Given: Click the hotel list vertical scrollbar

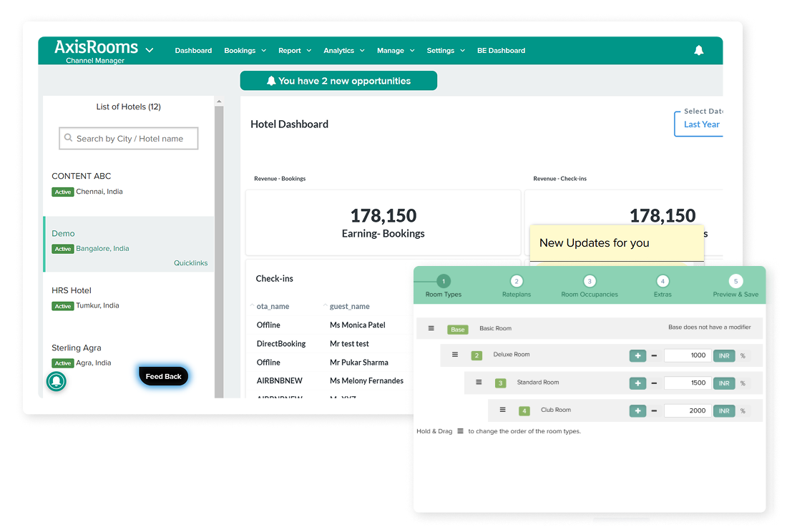Looking at the screenshot, I should pyautogui.click(x=219, y=250).
